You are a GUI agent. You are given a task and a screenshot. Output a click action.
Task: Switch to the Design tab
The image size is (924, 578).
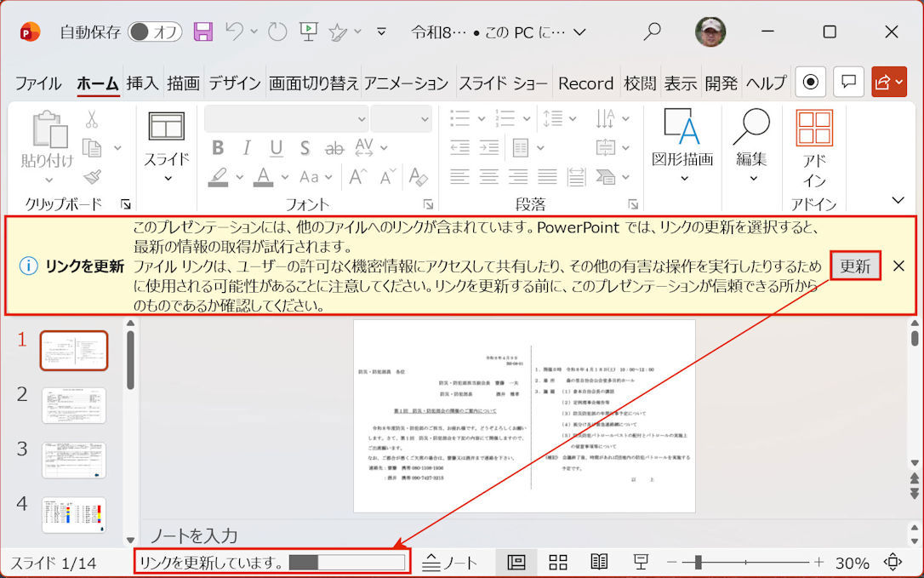click(235, 83)
